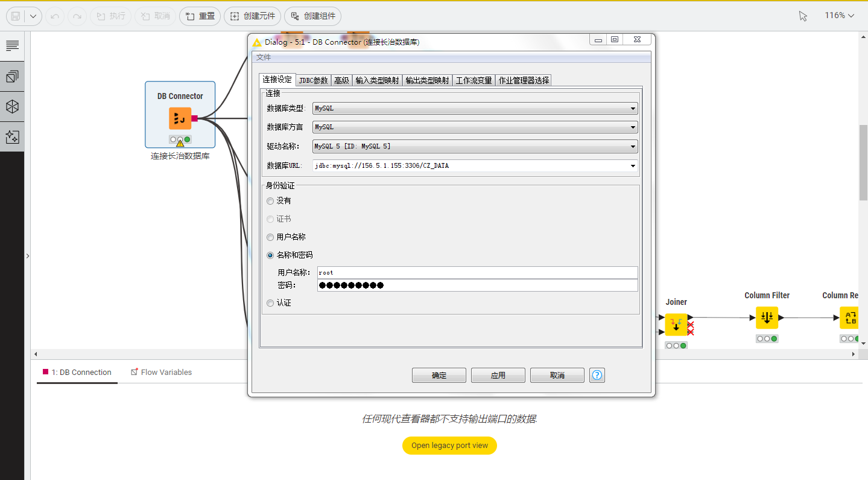Click the 用户名称 input field containing root
The image size is (868, 480).
coord(477,273)
